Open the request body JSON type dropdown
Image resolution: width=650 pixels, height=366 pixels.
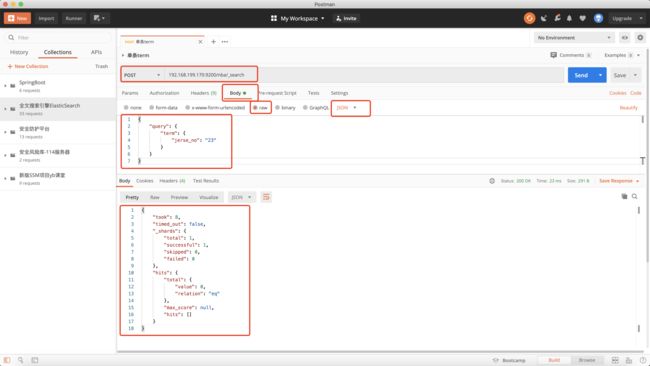coord(347,108)
